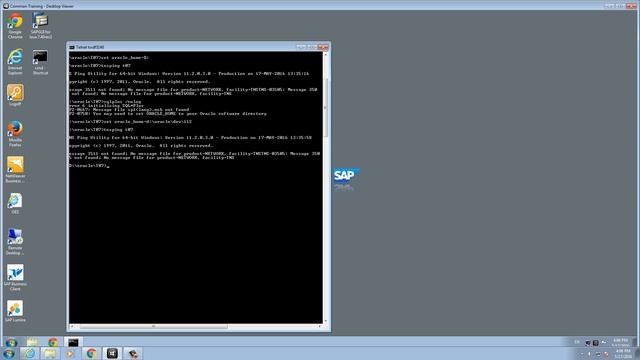
Task: Open the remote tray network monitor icon
Action: pos(588,343)
